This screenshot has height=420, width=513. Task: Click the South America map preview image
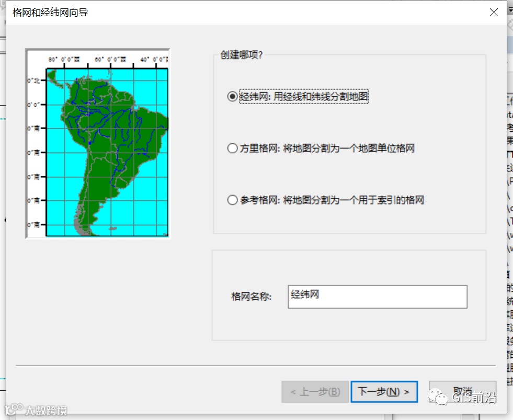97,143
